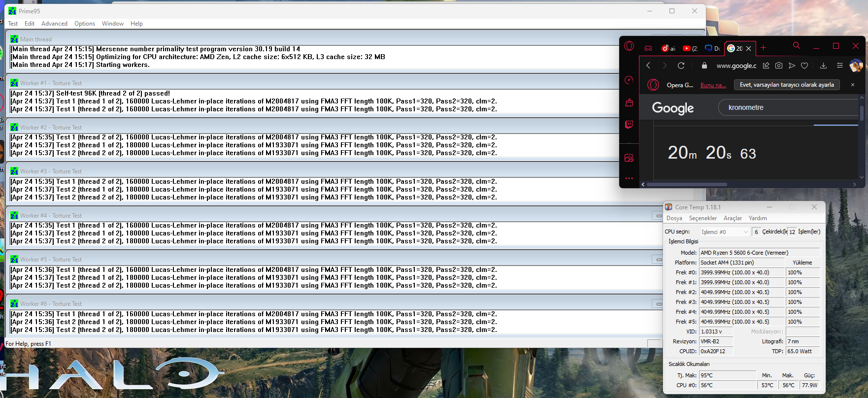
Task: Open the image generator icon in Opera sidebar
Action: [x=629, y=158]
